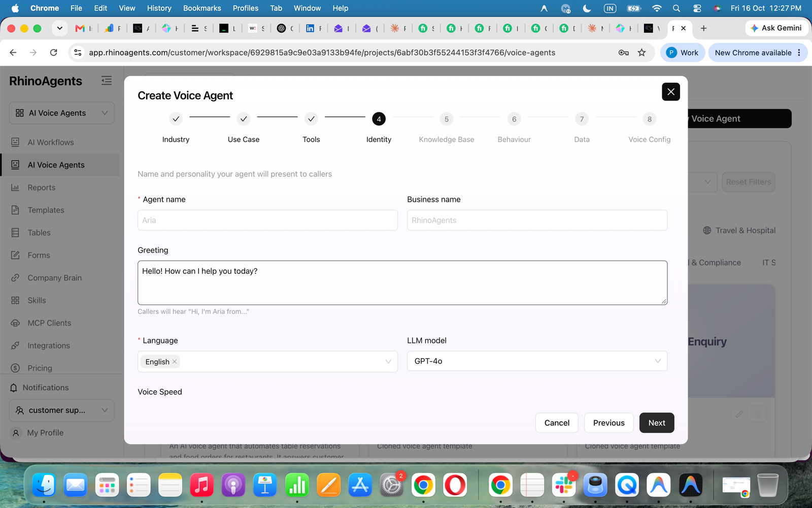Expand the Chrome tab search chevron
The height and width of the screenshot is (508, 812).
(60, 28)
